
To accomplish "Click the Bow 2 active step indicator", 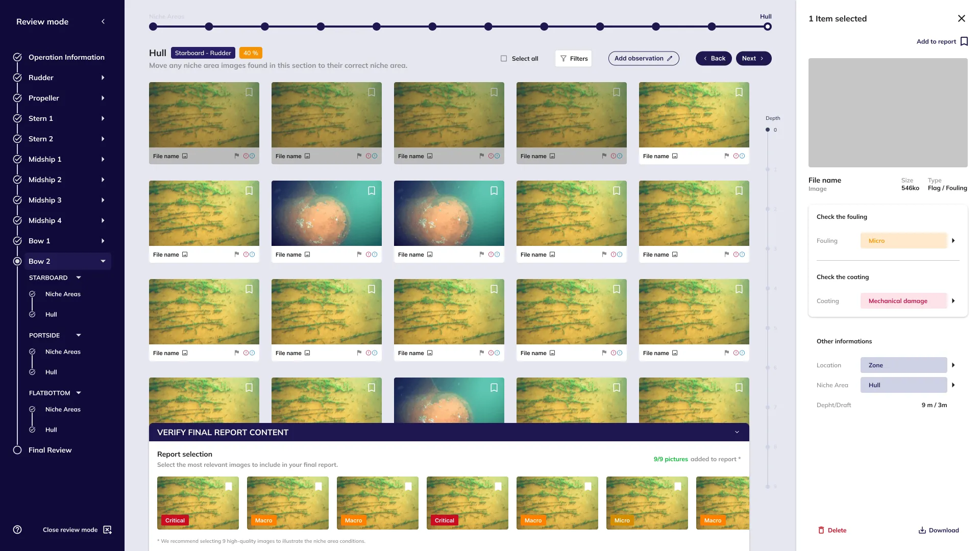I will 17,261.
